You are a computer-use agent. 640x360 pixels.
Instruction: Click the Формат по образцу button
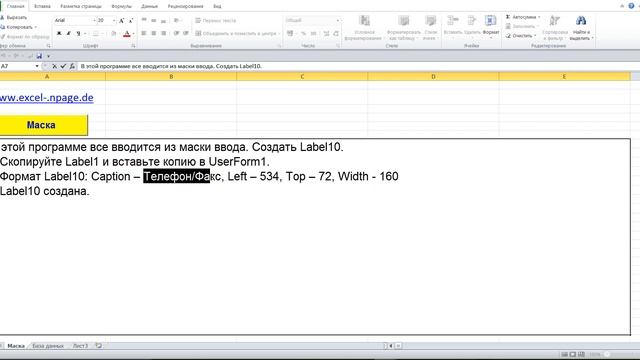click(x=25, y=36)
